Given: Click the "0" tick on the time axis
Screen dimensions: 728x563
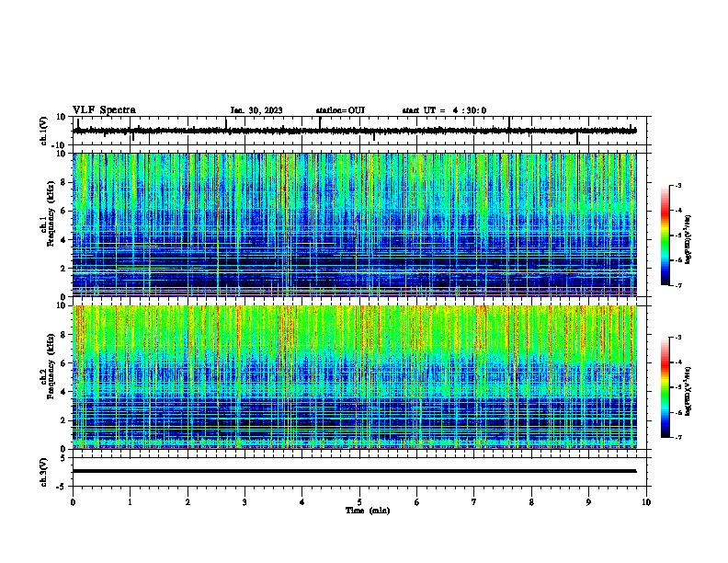Looking at the screenshot, I should click(x=73, y=502).
